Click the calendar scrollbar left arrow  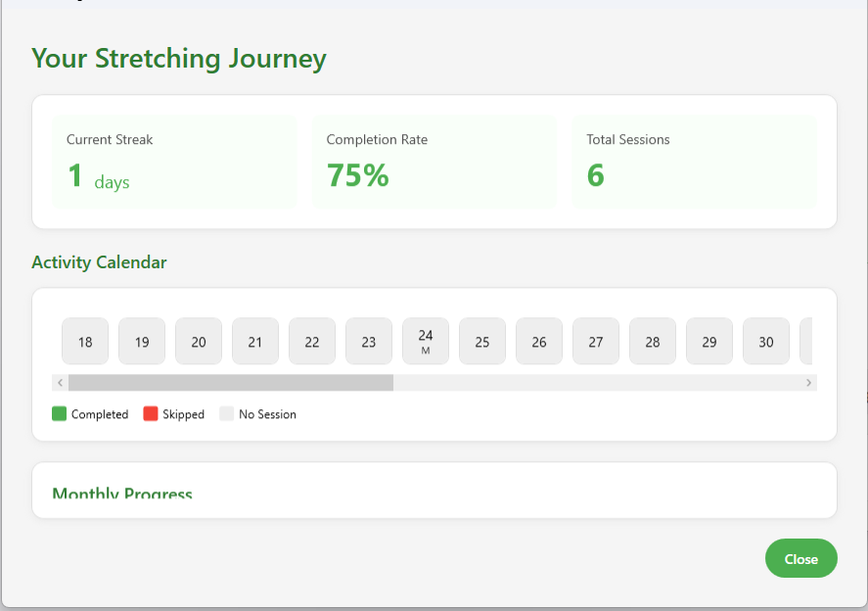coord(60,383)
